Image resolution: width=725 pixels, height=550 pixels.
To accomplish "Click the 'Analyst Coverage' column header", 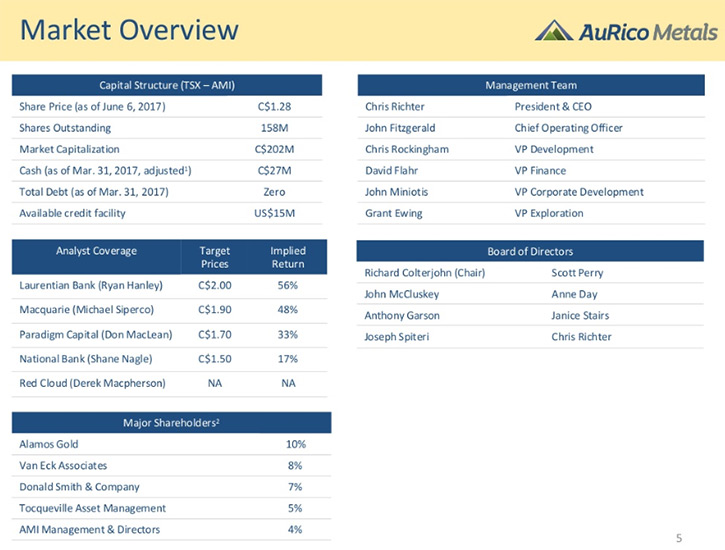I will 96,251.
